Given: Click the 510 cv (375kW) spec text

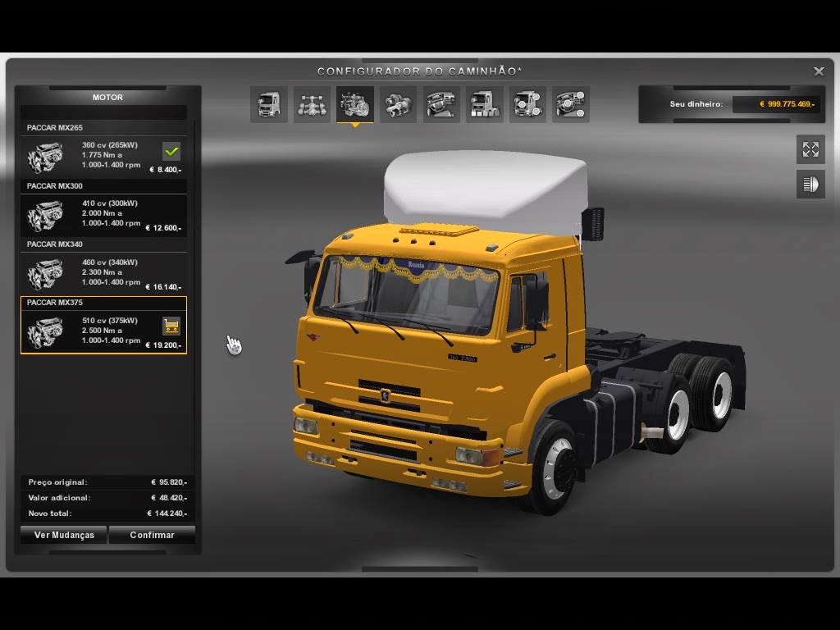Looking at the screenshot, I should (110, 321).
